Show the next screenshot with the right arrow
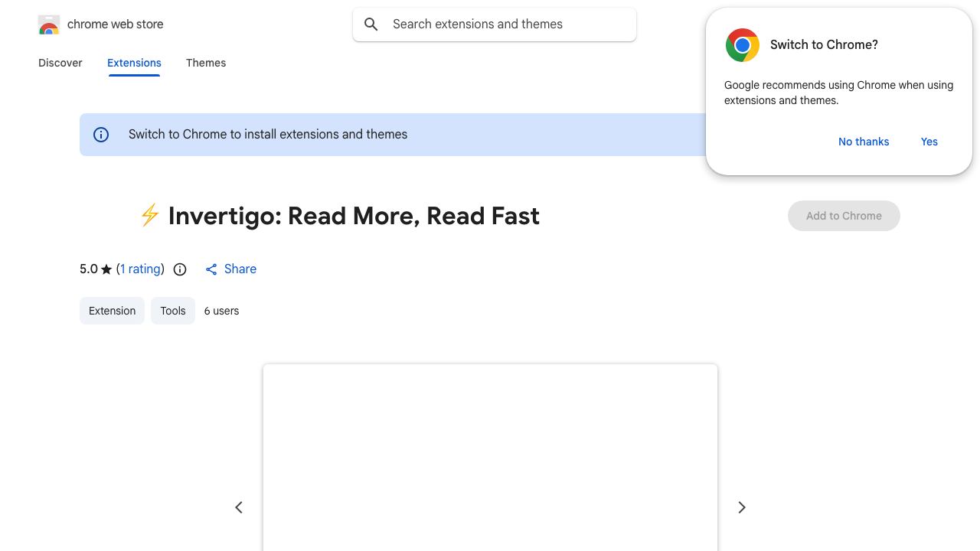The height and width of the screenshot is (551, 980). tap(741, 507)
